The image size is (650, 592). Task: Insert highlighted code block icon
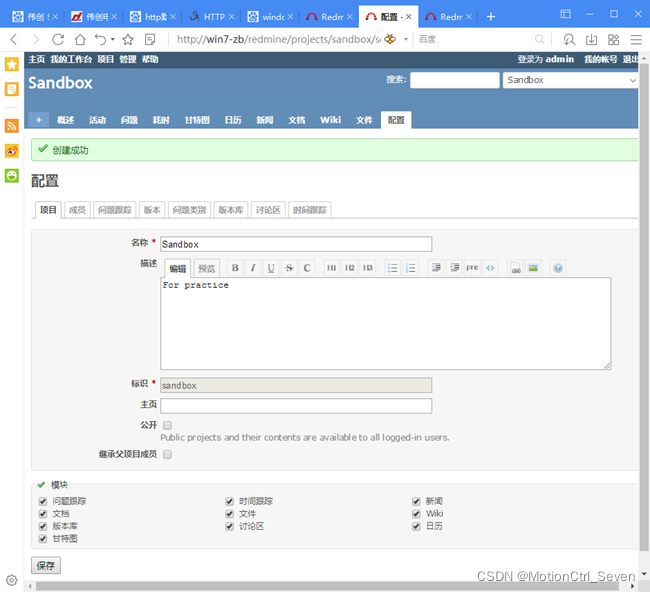[x=490, y=268]
